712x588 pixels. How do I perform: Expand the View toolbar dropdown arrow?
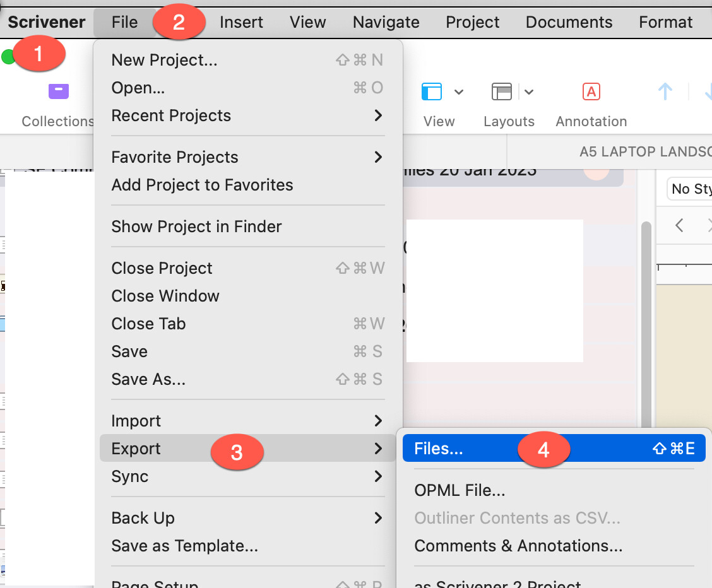459,92
